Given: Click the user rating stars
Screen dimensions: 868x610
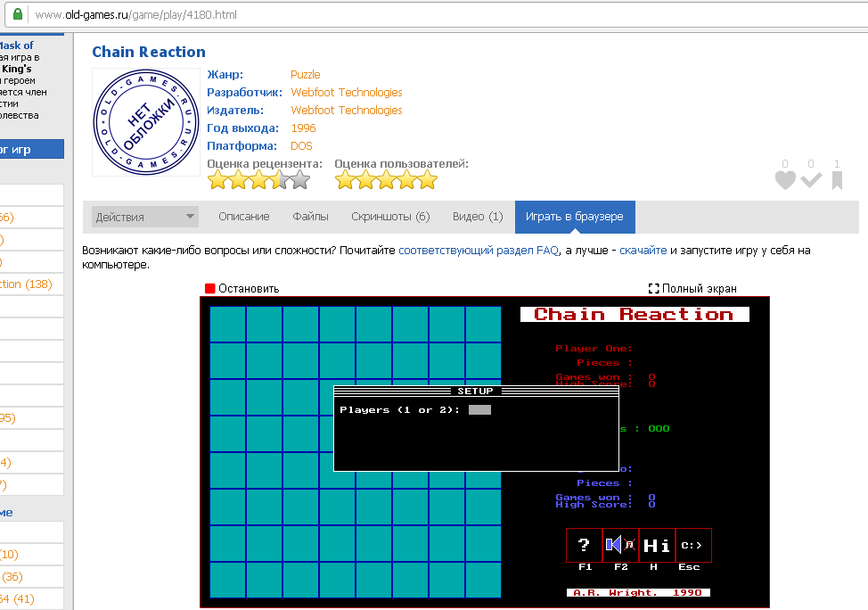Looking at the screenshot, I should click(386, 179).
